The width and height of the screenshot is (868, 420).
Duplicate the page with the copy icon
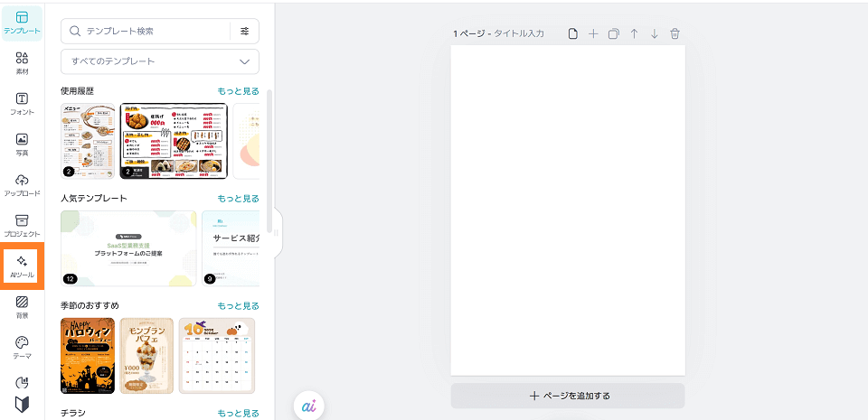(x=613, y=33)
